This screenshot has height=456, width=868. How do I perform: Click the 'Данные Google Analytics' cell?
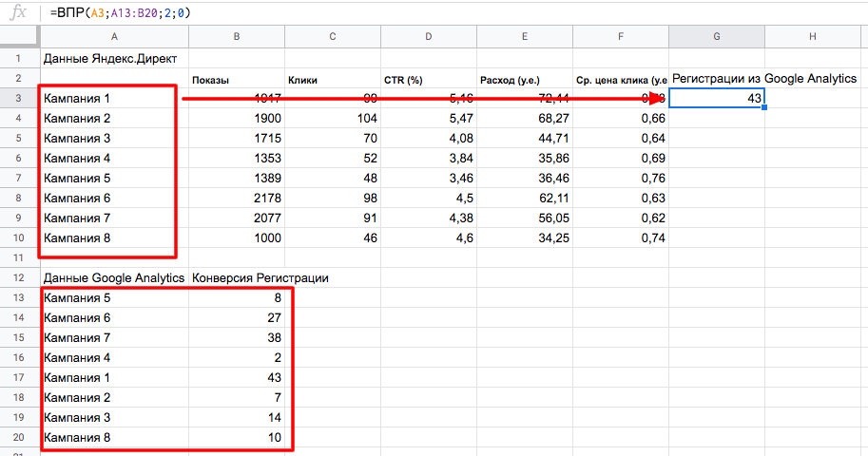tap(114, 277)
